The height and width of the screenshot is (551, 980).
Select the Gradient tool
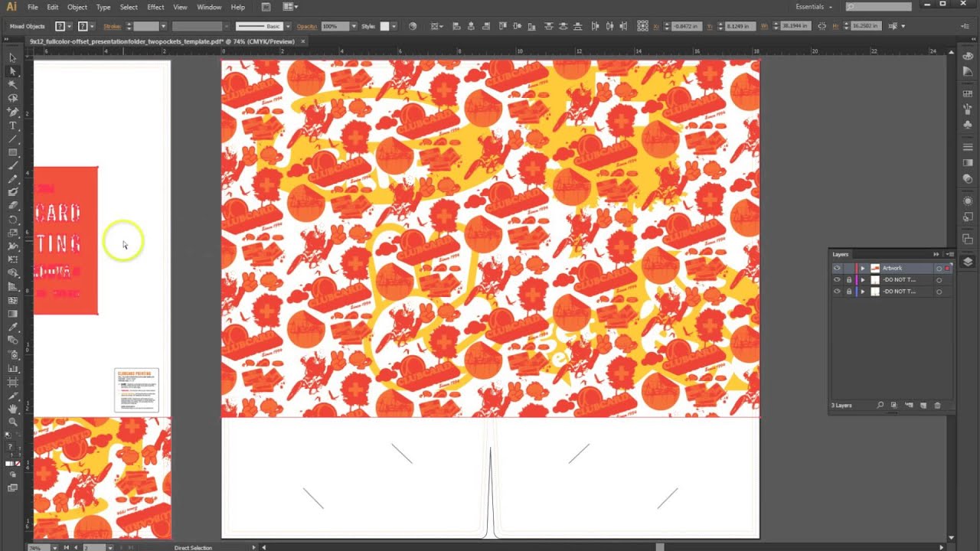click(12, 314)
